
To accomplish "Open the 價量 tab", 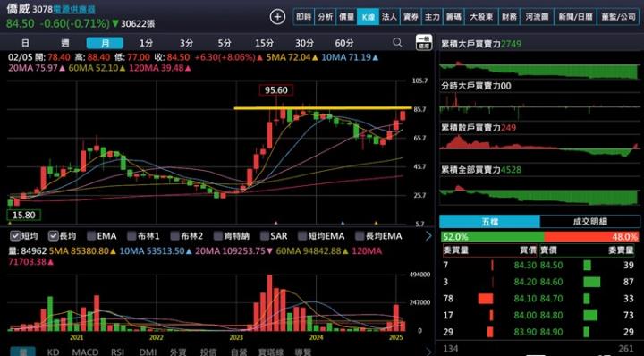I will tap(346, 17).
